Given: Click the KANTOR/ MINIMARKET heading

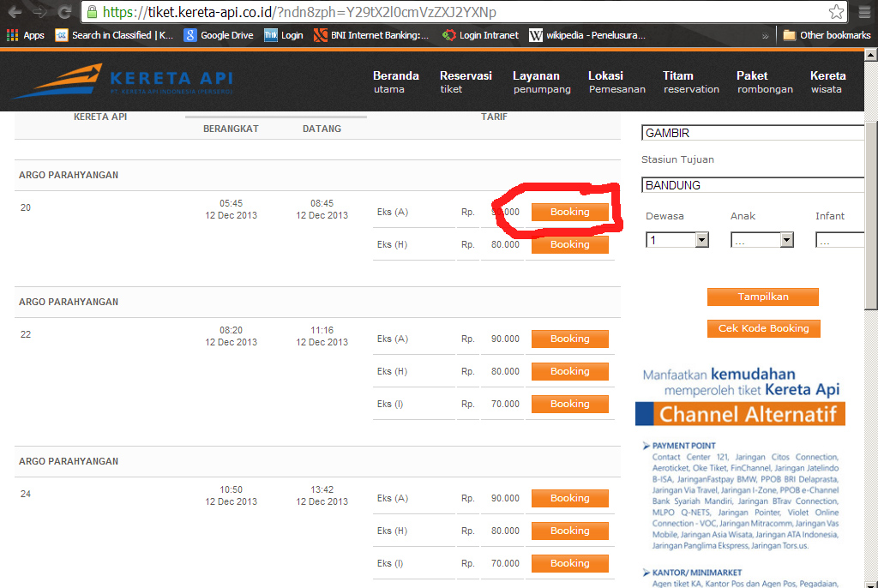Looking at the screenshot, I should click(x=696, y=573).
